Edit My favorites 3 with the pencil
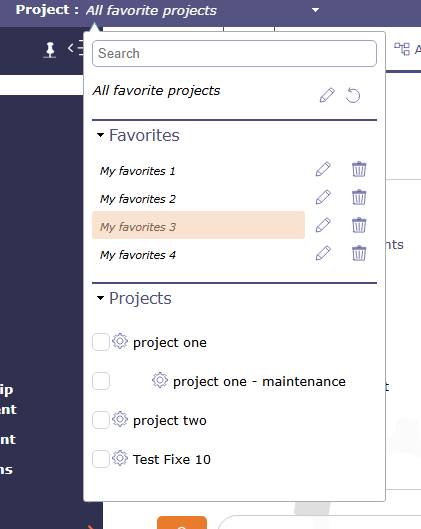Viewport: 421px width, 529px height. (x=323, y=225)
